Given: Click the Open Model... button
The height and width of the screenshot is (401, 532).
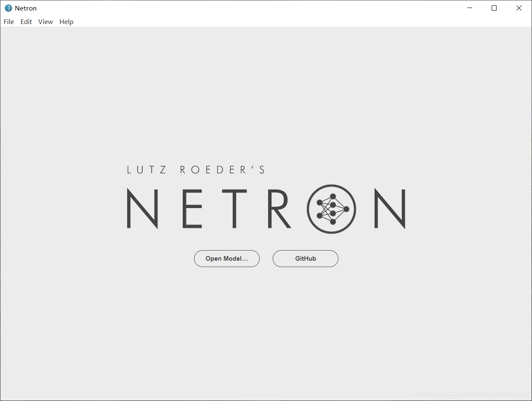Looking at the screenshot, I should tap(227, 259).
